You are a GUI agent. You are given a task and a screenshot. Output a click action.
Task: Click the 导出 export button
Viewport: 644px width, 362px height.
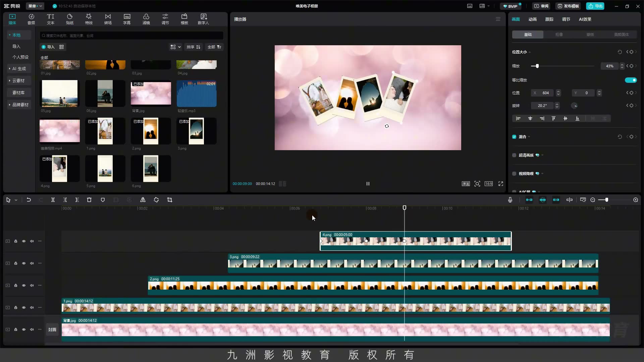(x=595, y=6)
